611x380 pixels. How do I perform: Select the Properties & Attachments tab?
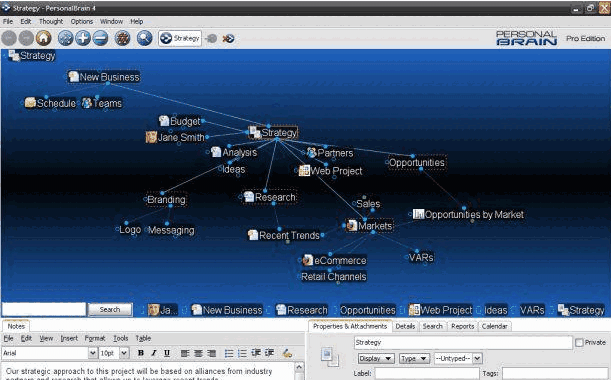[x=350, y=326]
